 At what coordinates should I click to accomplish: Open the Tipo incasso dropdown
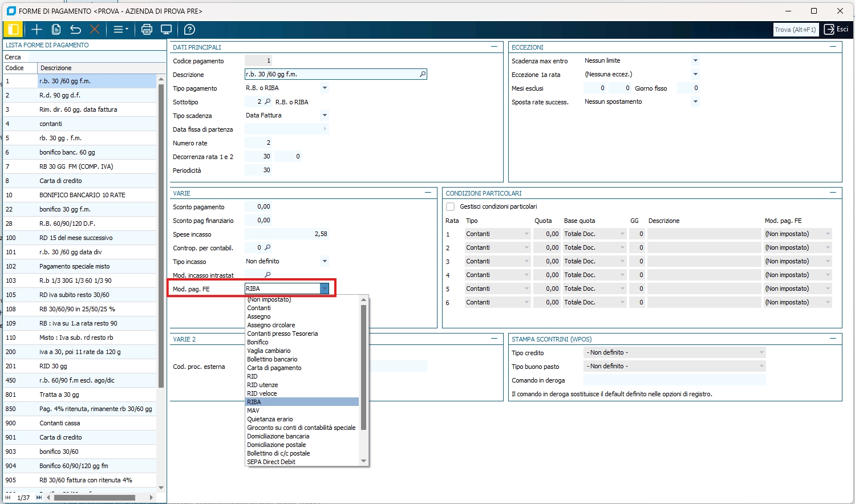point(325,261)
